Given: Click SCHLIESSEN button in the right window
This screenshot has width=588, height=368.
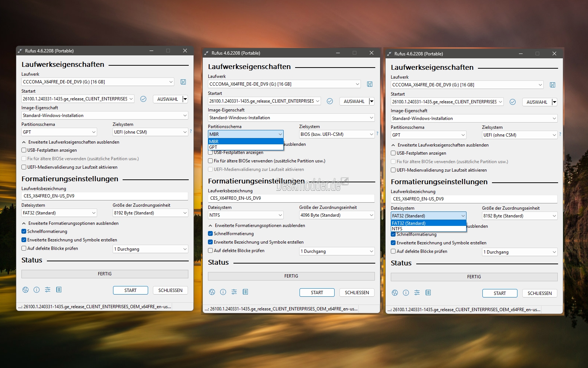Looking at the screenshot, I should coord(540,293).
